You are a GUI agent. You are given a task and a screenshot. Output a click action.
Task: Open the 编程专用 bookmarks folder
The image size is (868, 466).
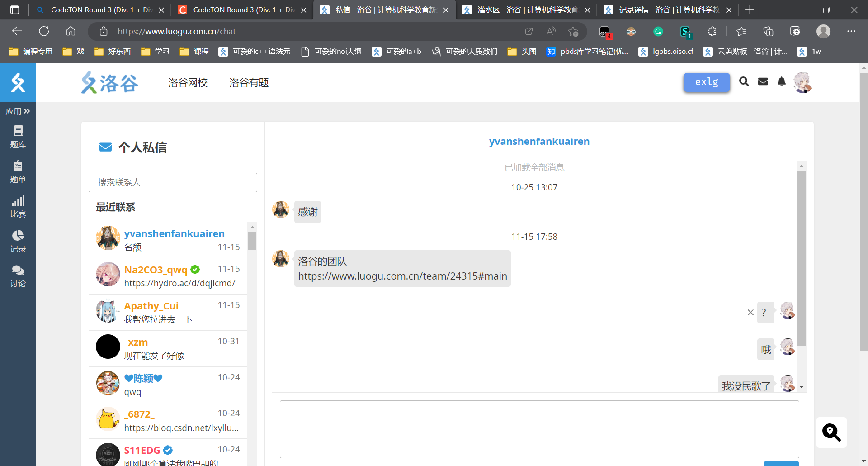click(31, 52)
